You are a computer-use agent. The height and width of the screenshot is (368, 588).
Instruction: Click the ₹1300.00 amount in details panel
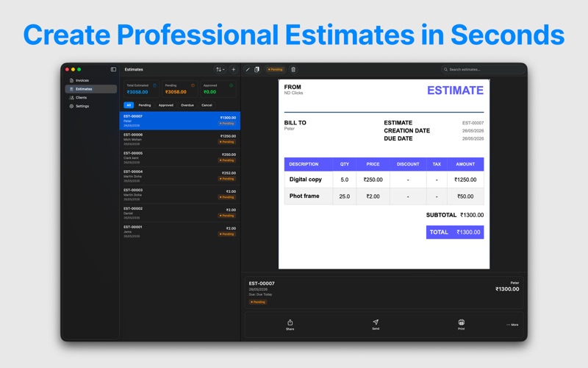pyautogui.click(x=507, y=289)
